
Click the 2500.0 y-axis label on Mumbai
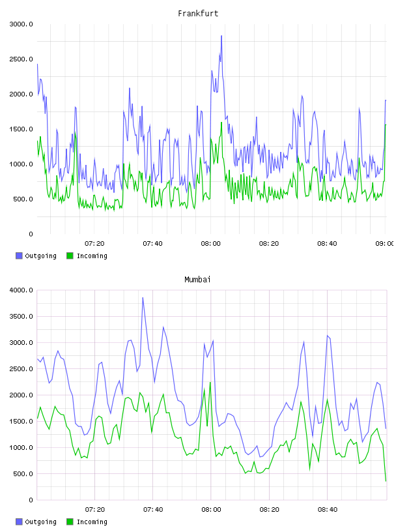click(x=21, y=369)
